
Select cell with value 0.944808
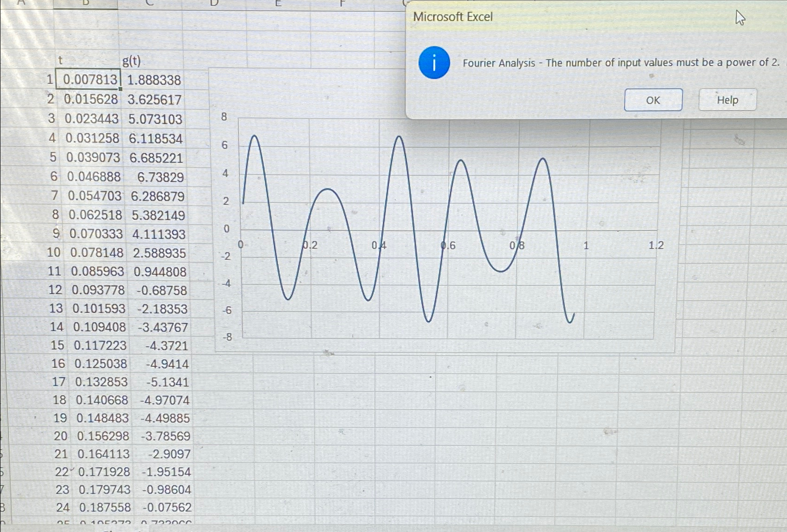tap(160, 271)
